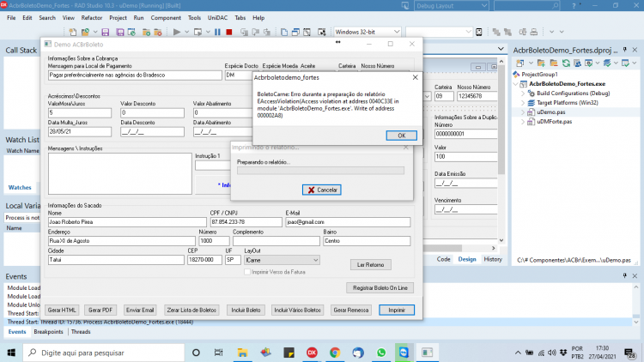Open the File menu
Image resolution: width=644 pixels, height=362 pixels.
click(11, 18)
